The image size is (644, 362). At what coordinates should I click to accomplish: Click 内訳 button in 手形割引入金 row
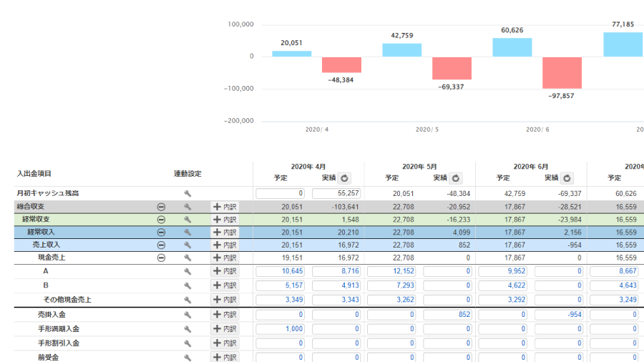click(x=225, y=343)
